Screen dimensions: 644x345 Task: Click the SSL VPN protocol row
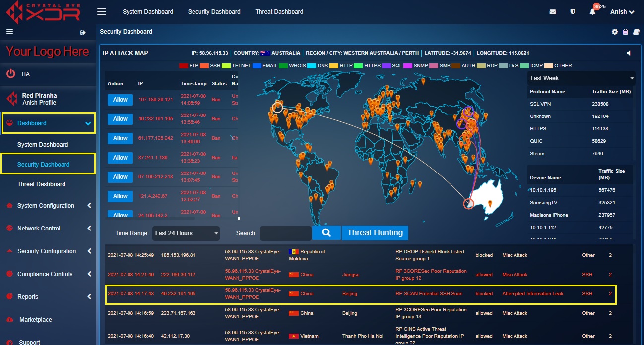coord(580,104)
